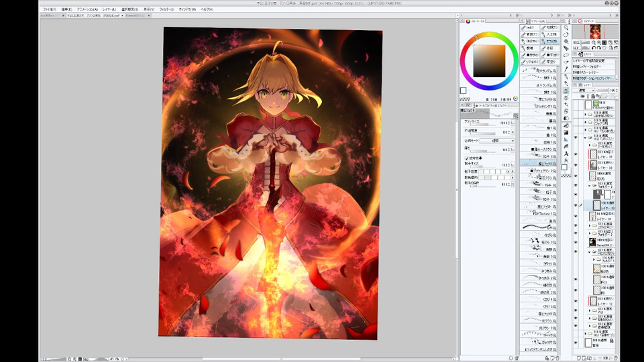Viewport: 644px width, 362px height.
Task: Select the Lasso selection tool
Action: (x=566, y=55)
